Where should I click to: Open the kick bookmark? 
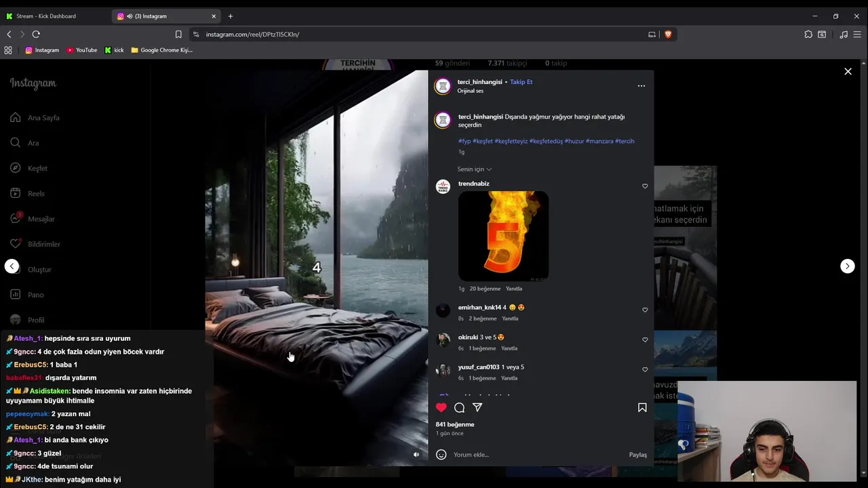click(x=114, y=50)
